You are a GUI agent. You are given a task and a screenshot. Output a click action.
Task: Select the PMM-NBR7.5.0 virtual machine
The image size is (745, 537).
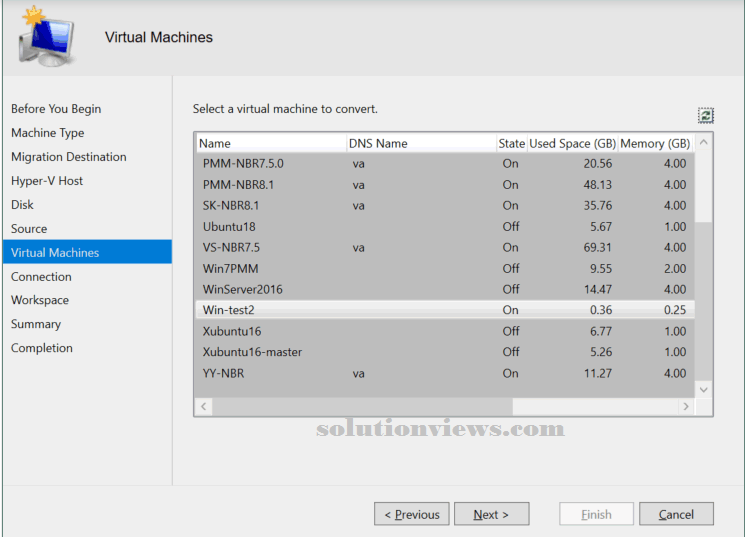point(445,163)
